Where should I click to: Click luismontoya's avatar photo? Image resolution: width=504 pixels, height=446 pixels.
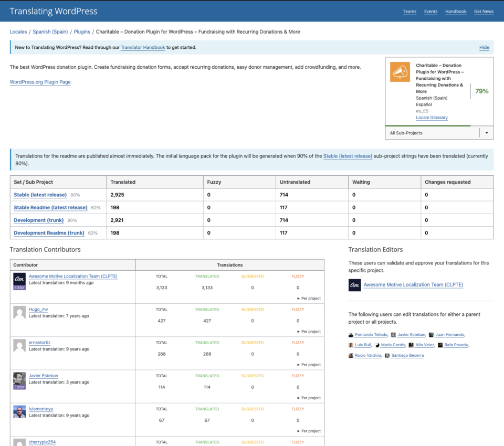pos(19,411)
